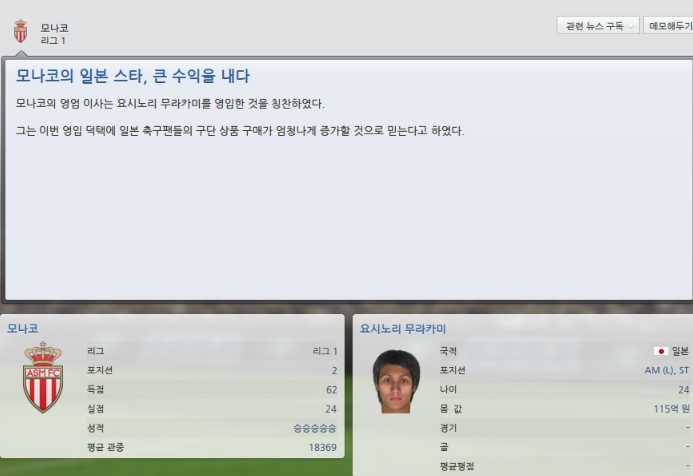
Task: Select the AM (L), ST position value
Action: (666, 370)
